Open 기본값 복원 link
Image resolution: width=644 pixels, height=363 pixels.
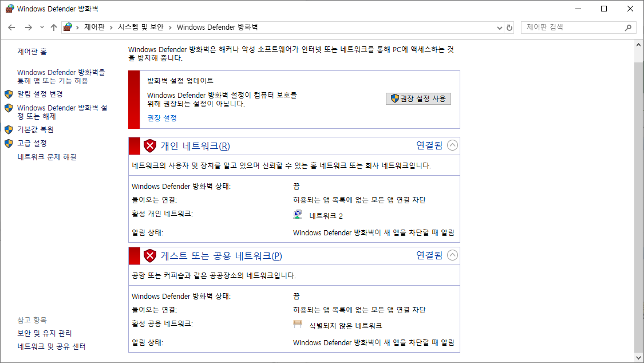pos(35,129)
